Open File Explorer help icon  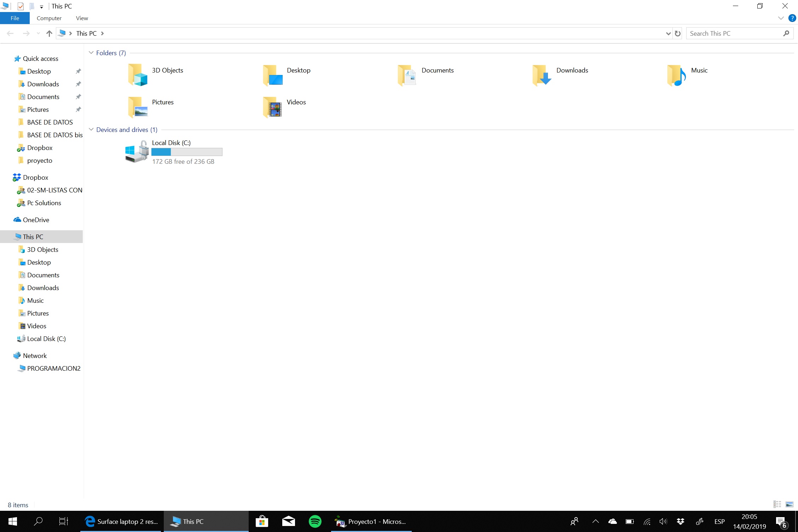point(792,18)
